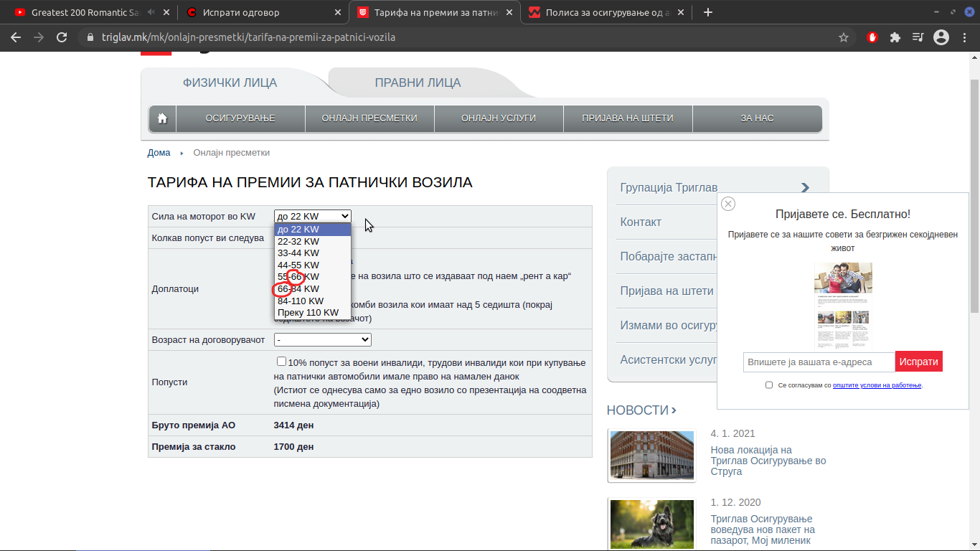Click the 1700 ден glass premium value
Image resolution: width=980 pixels, height=551 pixels.
click(x=293, y=447)
